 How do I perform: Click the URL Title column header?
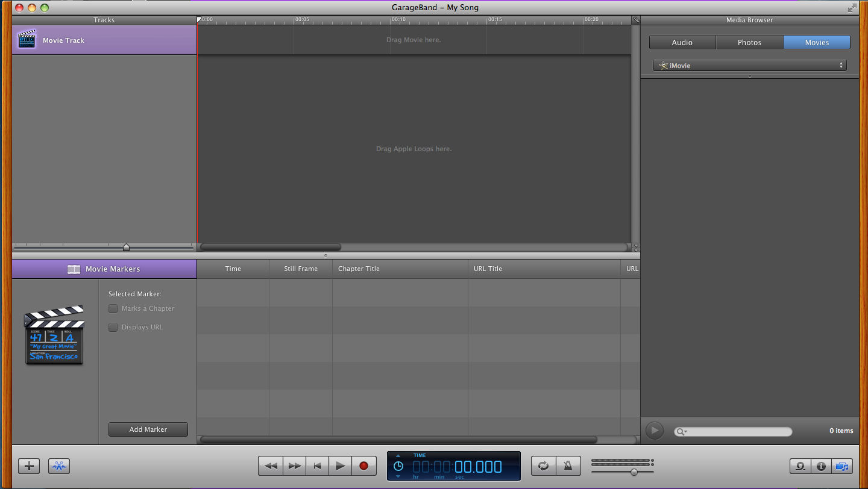tap(544, 269)
